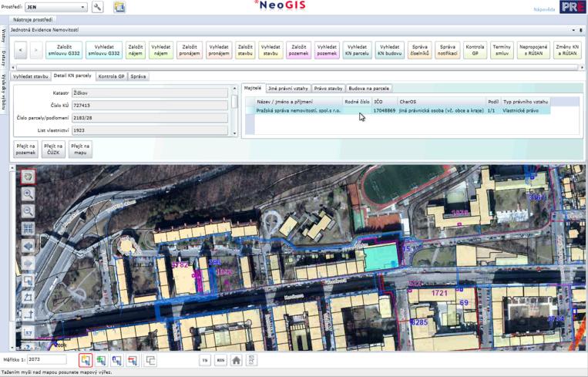Click Nepropojené s RÚIAN button
588x377 pixels.
coord(533,50)
